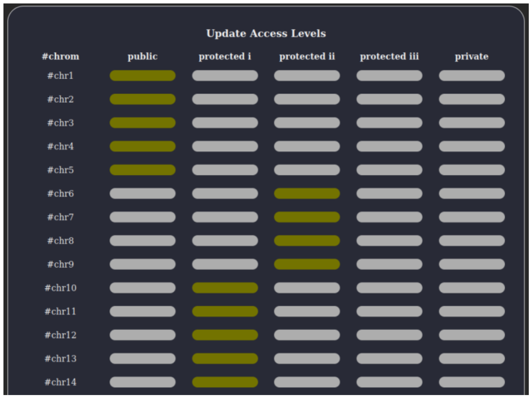The image size is (532, 398).
Task: Select protected ii for #chr12
Action: (x=307, y=335)
